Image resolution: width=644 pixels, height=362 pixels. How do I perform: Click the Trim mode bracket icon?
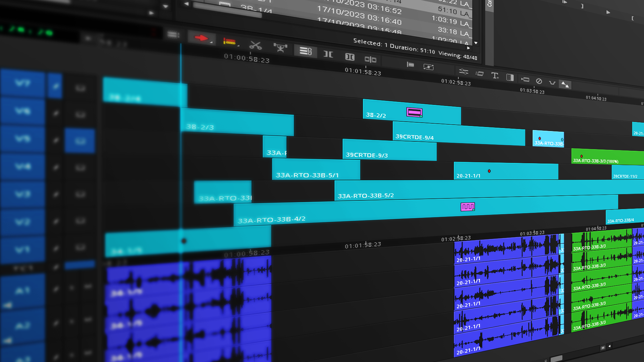328,54
